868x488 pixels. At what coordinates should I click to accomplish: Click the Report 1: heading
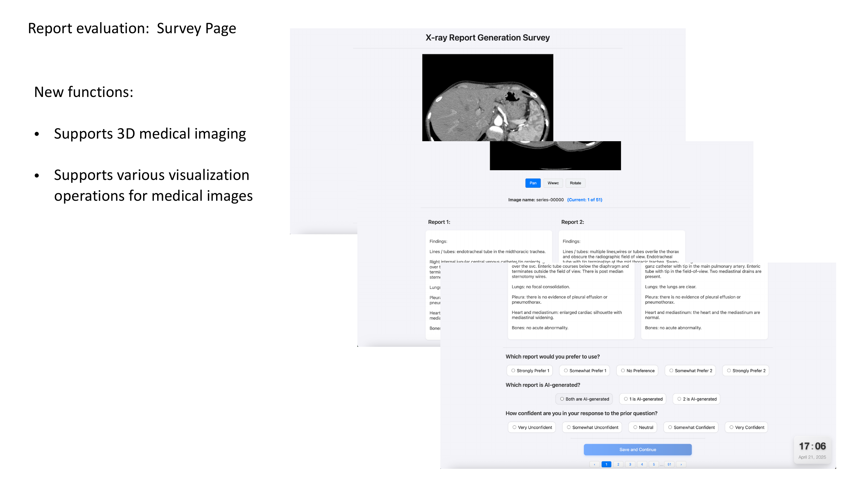(439, 222)
